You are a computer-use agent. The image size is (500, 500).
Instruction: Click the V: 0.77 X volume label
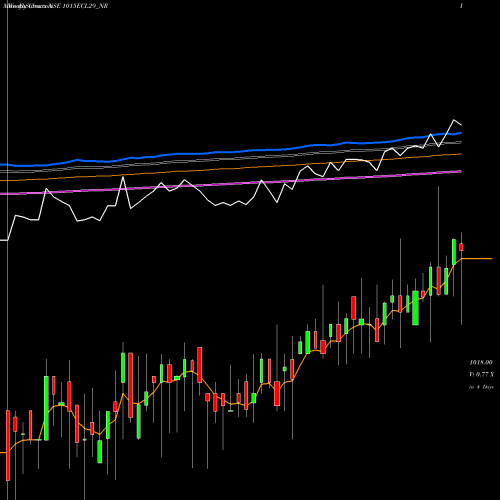point(481,375)
